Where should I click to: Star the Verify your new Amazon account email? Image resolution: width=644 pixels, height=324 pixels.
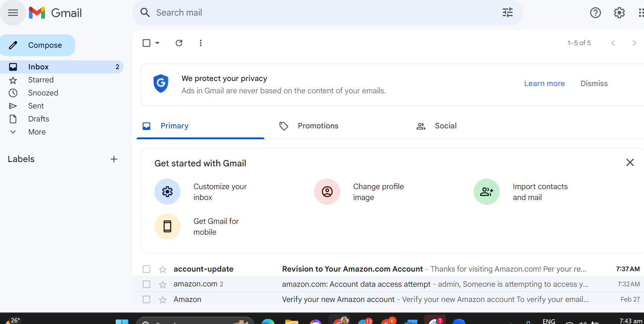pos(163,300)
